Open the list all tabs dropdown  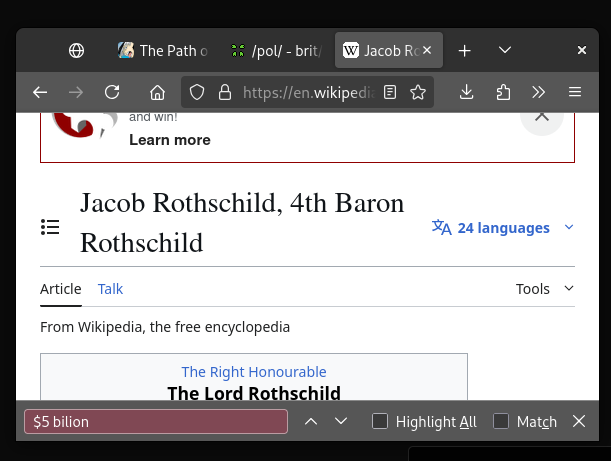(x=505, y=50)
